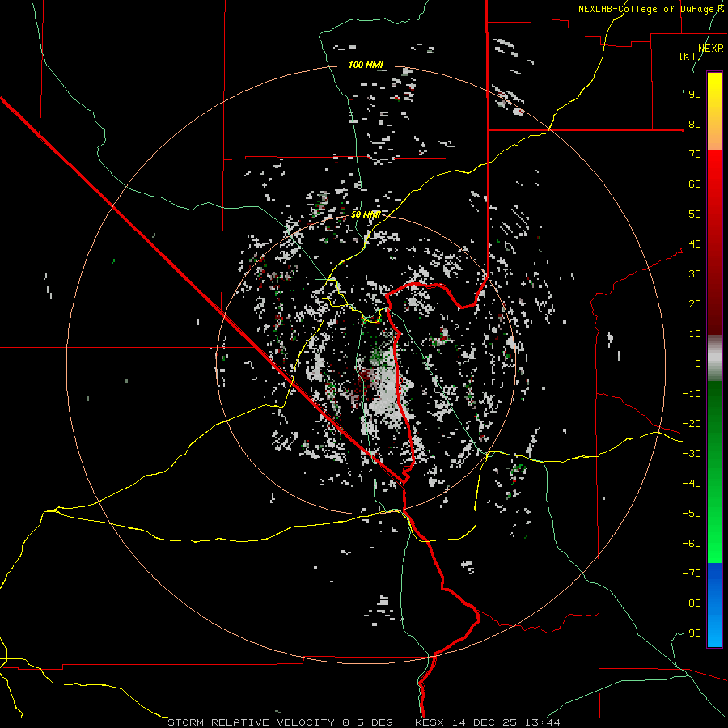Viewport: 728px width, 728px height.
Task: Click the 50 value on the velocity scale
Action: [695, 214]
